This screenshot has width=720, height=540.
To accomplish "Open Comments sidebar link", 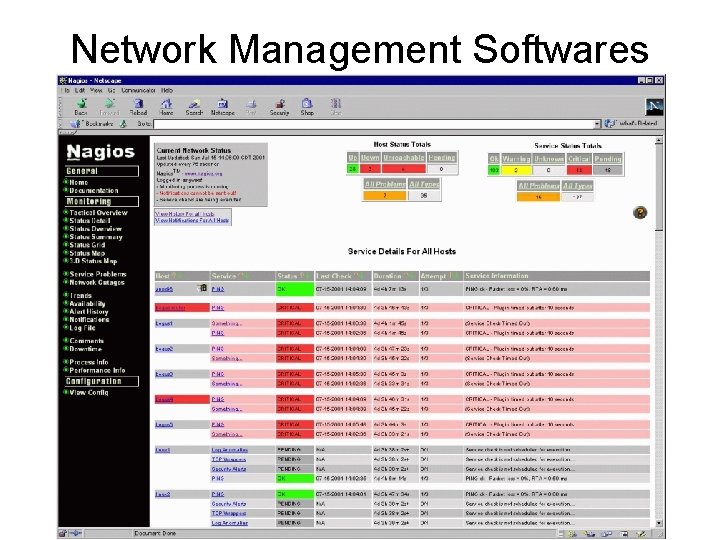I will pyautogui.click(x=86, y=341).
